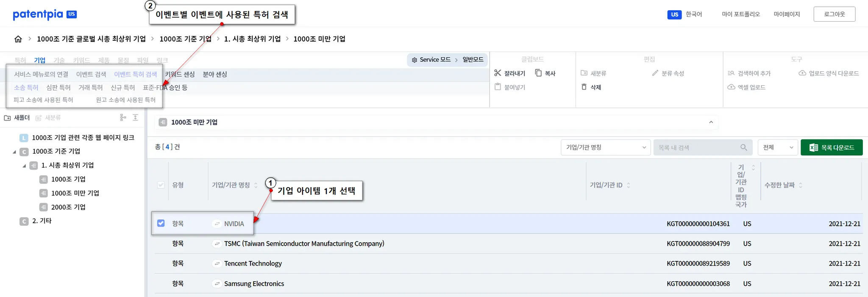Click the link icon beside Tencent Technology
868x297 pixels.
(x=217, y=263)
